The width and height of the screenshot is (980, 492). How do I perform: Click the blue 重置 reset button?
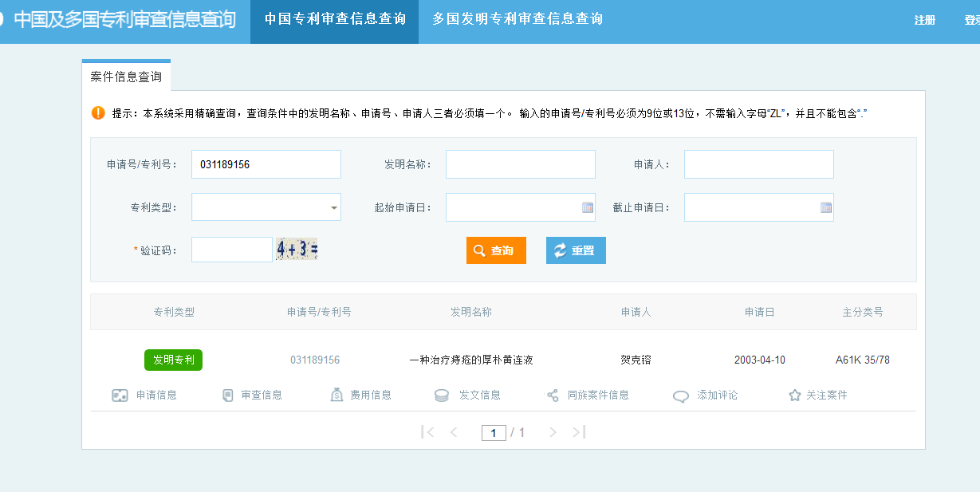[576, 250]
